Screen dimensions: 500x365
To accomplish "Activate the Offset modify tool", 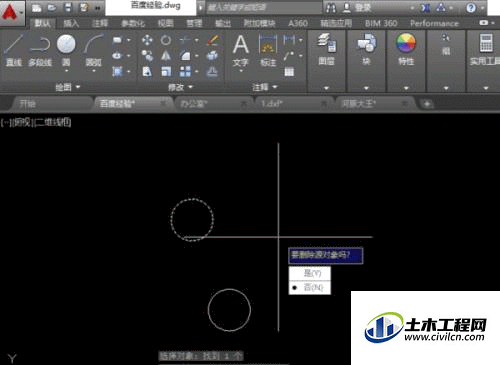I will pyautogui.click(x=212, y=71).
